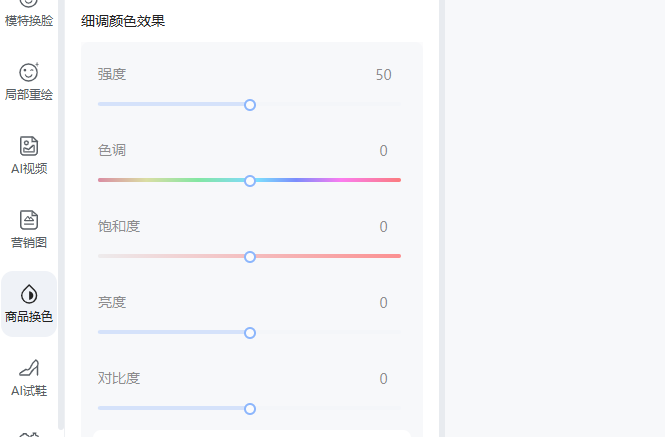The width and height of the screenshot is (665, 437).
Task: Click the left sidebar vertical scrollbar
Action: point(61,214)
